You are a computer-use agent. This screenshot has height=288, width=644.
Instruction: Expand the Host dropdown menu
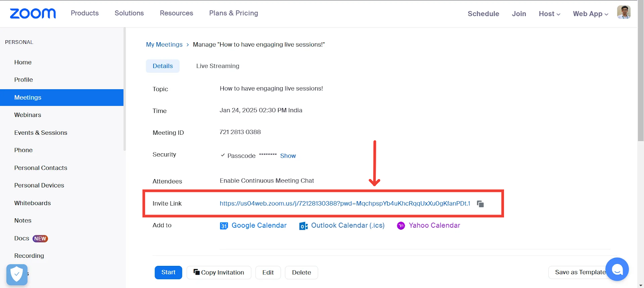point(549,14)
